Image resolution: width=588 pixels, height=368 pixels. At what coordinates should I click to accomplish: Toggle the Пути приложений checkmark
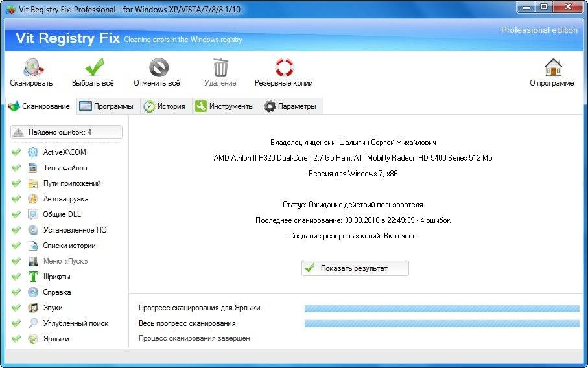[16, 183]
